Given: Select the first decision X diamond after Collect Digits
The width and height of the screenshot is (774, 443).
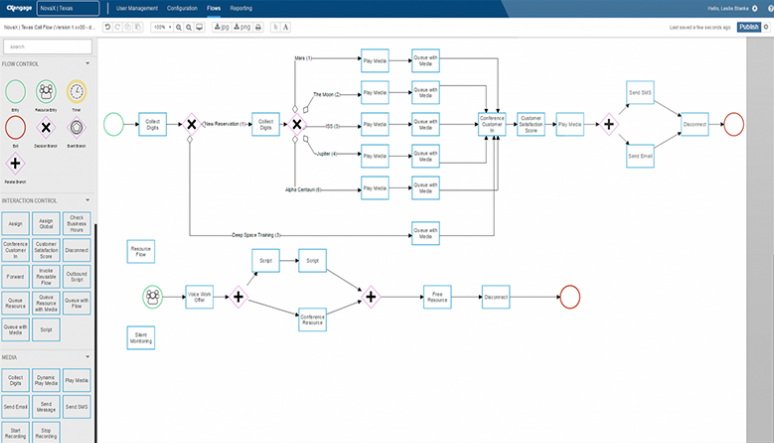Looking at the screenshot, I should pyautogui.click(x=192, y=124).
